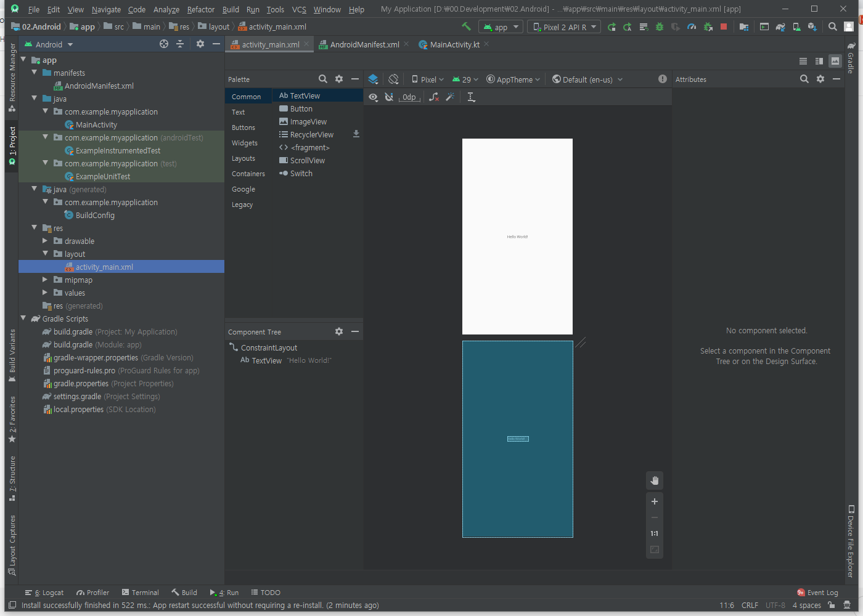Click the Make Project hammer icon

(x=466, y=26)
